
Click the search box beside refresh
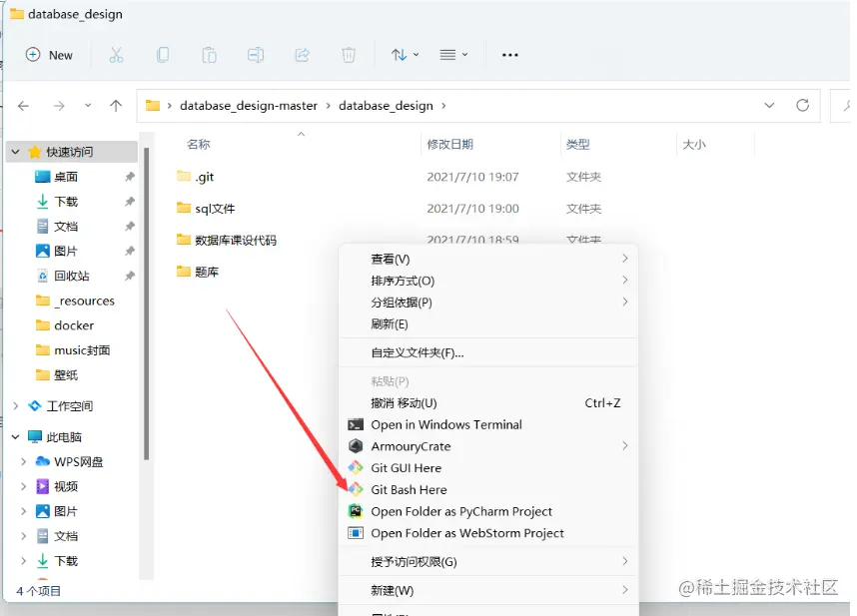tap(842, 106)
